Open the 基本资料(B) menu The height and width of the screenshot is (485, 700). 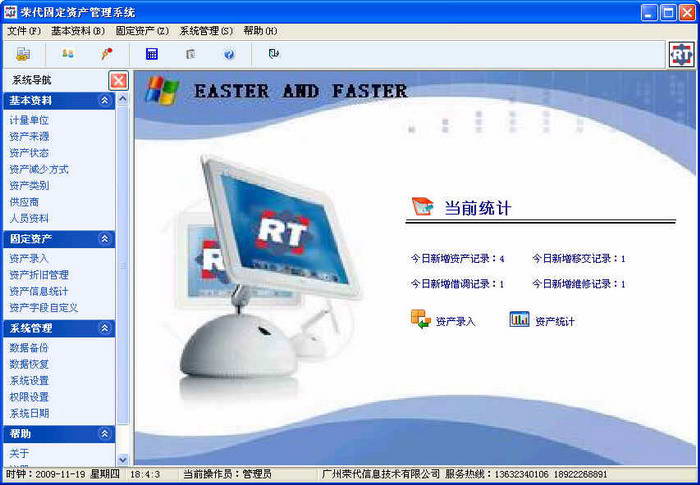pos(78,31)
